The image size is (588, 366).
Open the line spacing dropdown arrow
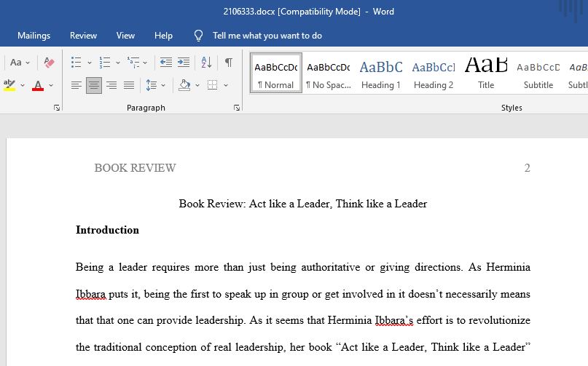(x=163, y=85)
